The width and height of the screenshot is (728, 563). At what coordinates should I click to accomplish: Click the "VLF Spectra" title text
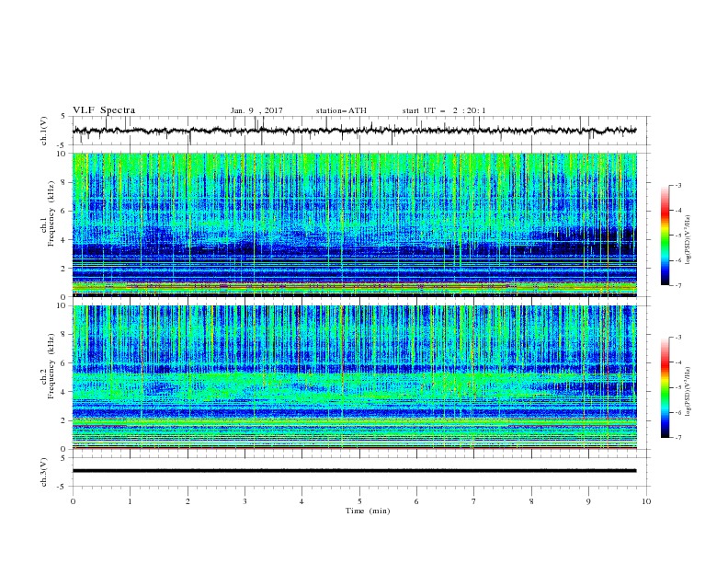[104, 110]
